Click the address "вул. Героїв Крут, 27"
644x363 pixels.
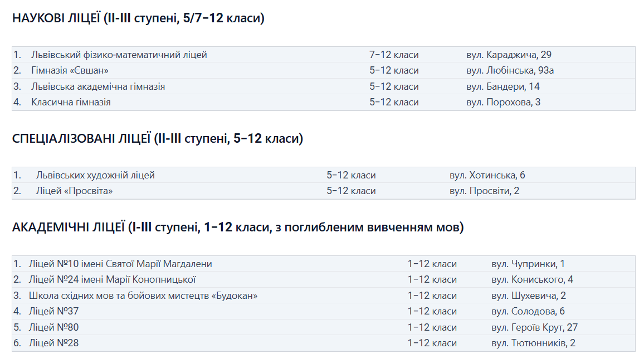pos(534,327)
